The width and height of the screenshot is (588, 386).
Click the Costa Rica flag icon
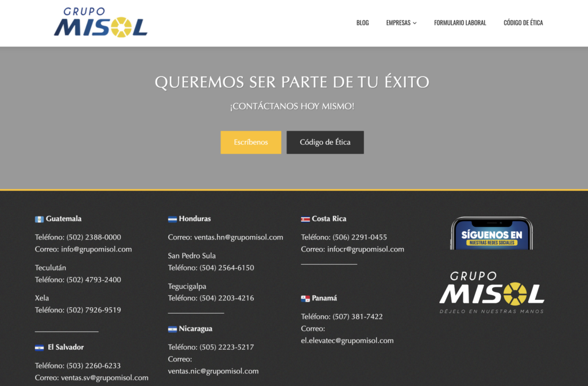point(305,219)
